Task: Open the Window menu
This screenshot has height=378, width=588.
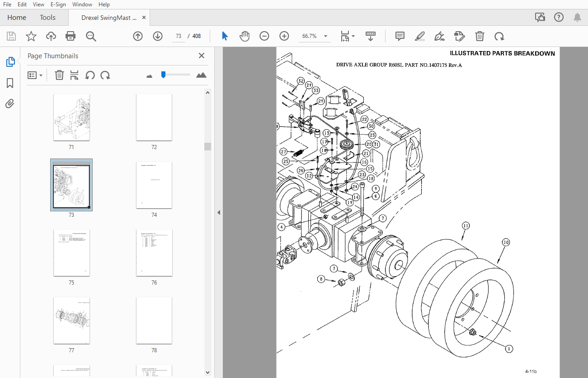Action: [82, 5]
